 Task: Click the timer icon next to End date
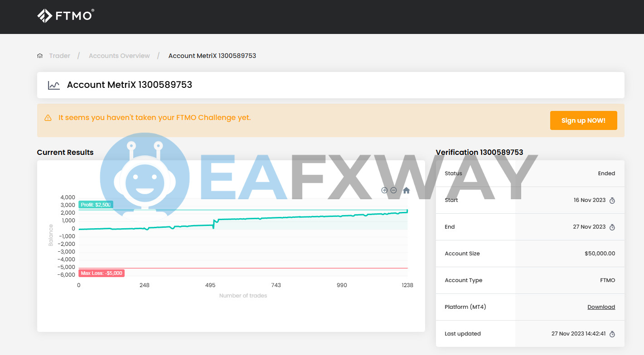(612, 227)
